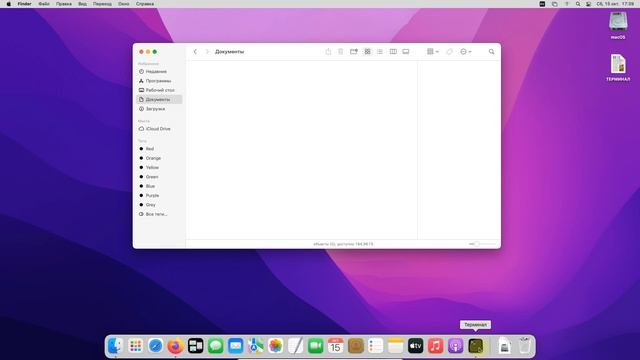Launch Firefox from the Dock
The height and width of the screenshot is (360, 640).
[176, 346]
